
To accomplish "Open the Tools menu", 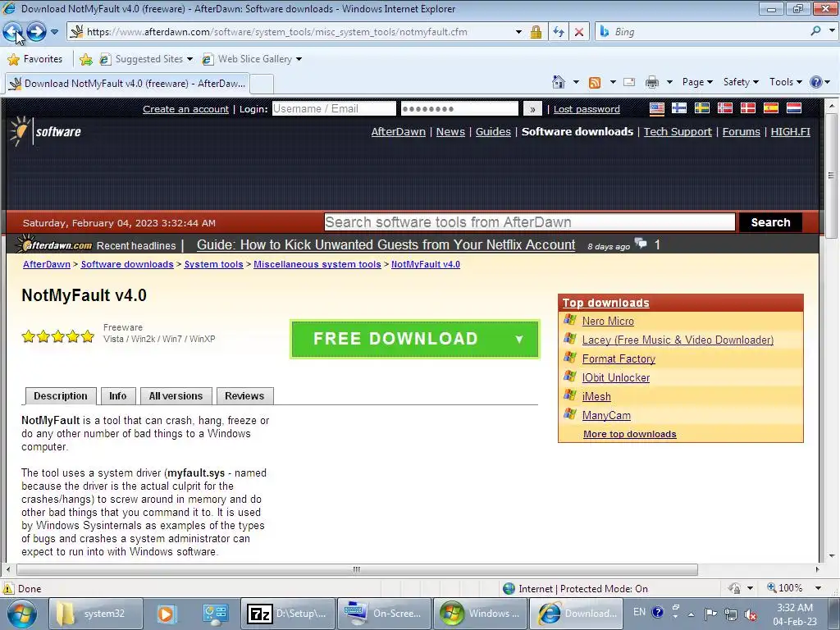I will pyautogui.click(x=785, y=82).
